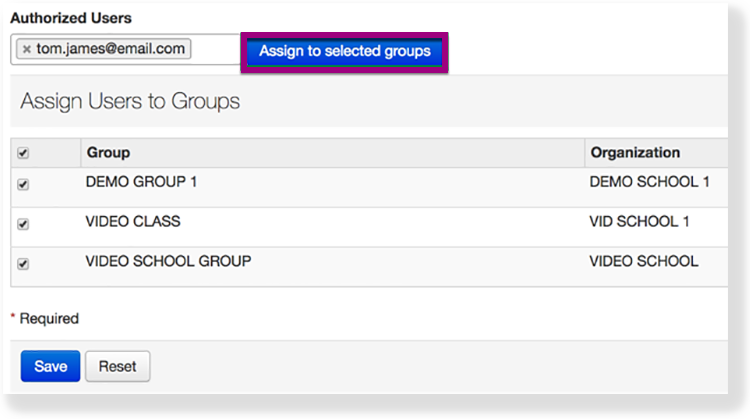Click the Authorized Users field label

coord(71,18)
